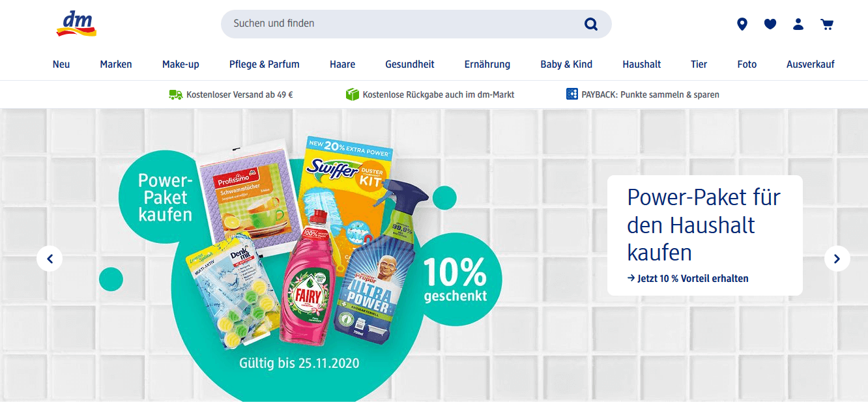The height and width of the screenshot is (407, 868).
Task: Open the Make-up menu
Action: point(181,64)
